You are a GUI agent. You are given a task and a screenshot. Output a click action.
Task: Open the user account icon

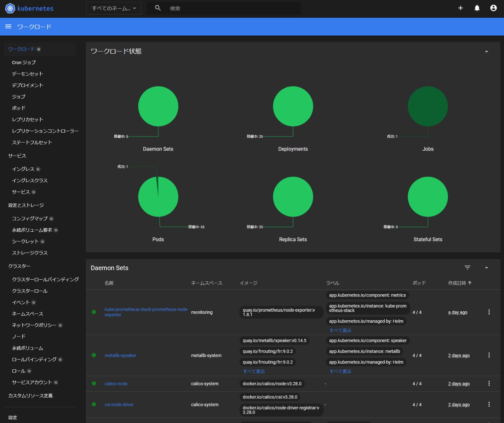494,8
